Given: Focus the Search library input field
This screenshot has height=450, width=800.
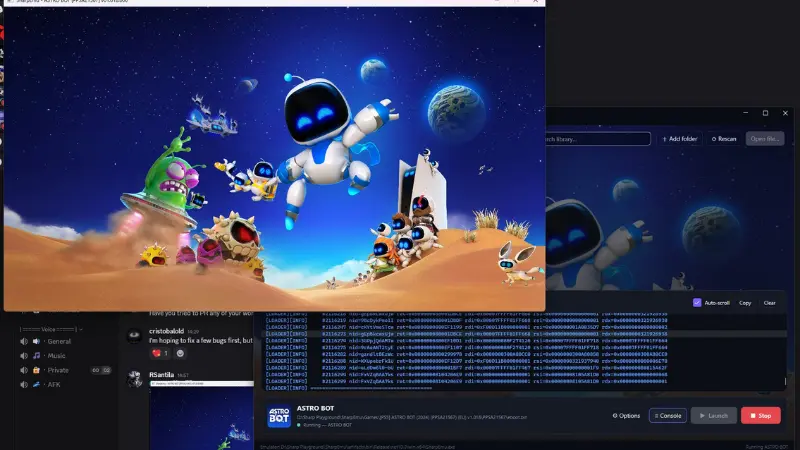Looking at the screenshot, I should tap(598, 139).
